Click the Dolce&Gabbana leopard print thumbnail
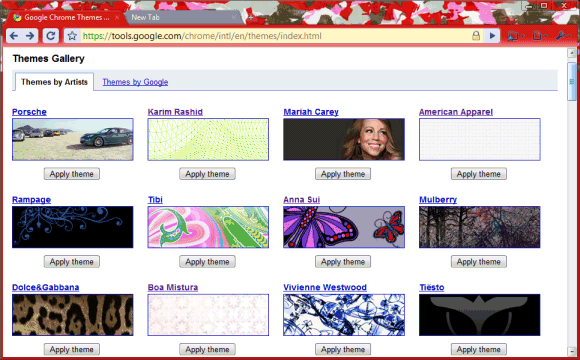The width and height of the screenshot is (580, 360). tap(72, 315)
